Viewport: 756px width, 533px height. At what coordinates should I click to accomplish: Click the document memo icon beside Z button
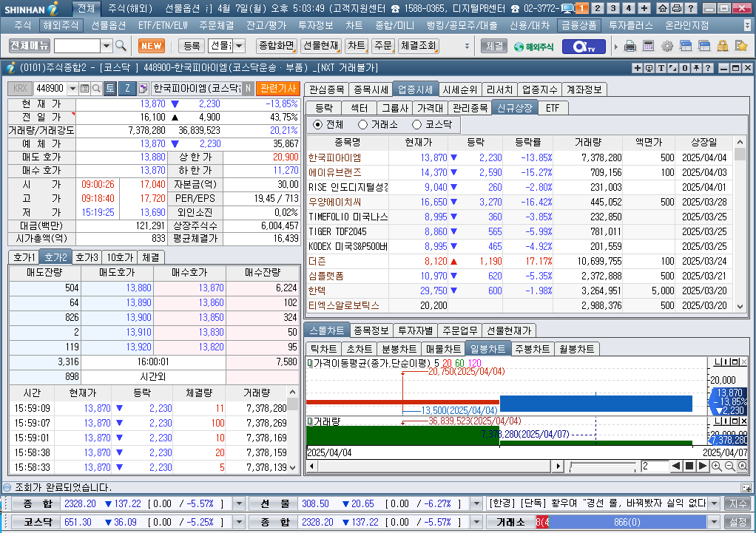(x=144, y=88)
